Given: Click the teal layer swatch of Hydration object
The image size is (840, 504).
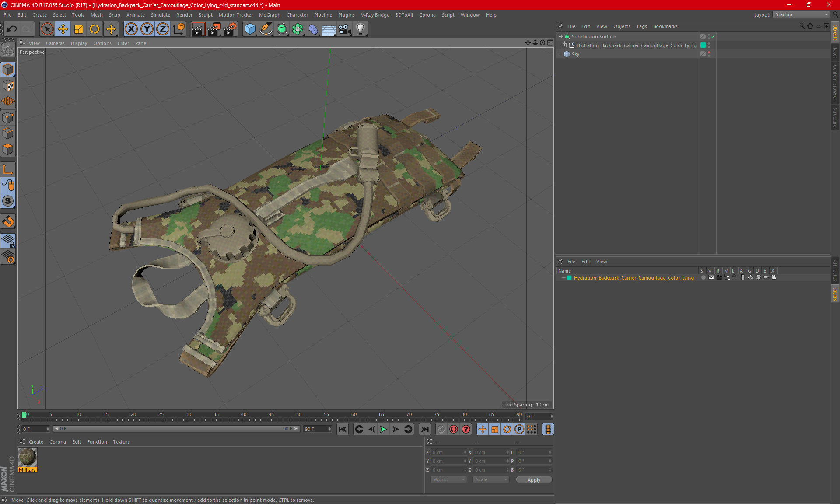Looking at the screenshot, I should [x=703, y=45].
